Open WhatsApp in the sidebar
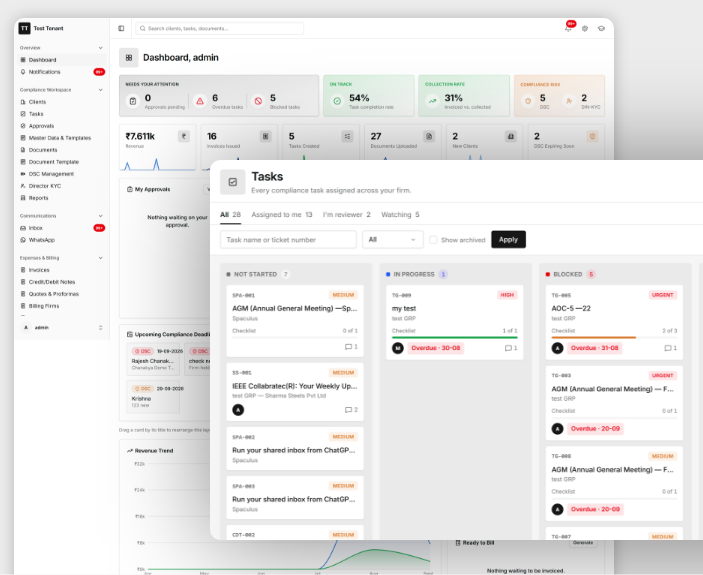703x575 pixels. coord(62,240)
